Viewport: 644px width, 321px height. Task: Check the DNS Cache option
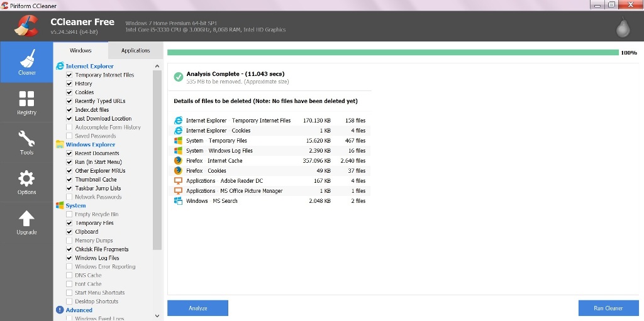(x=69, y=275)
